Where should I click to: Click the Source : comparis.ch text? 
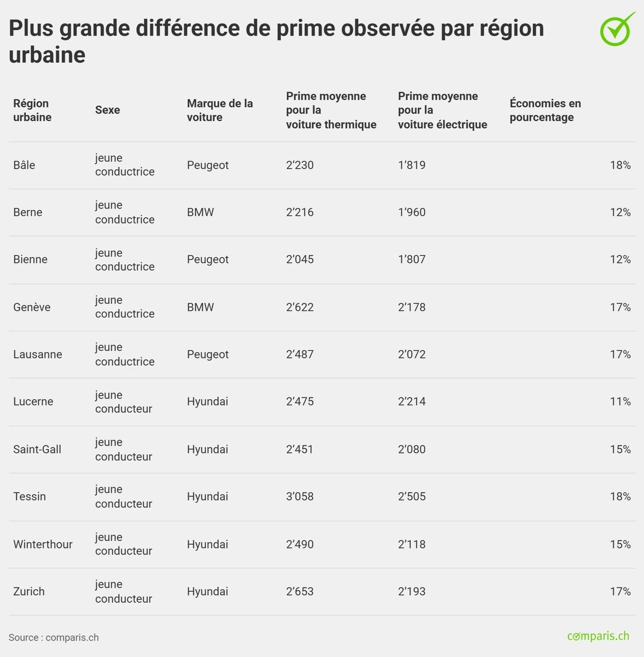click(x=54, y=637)
